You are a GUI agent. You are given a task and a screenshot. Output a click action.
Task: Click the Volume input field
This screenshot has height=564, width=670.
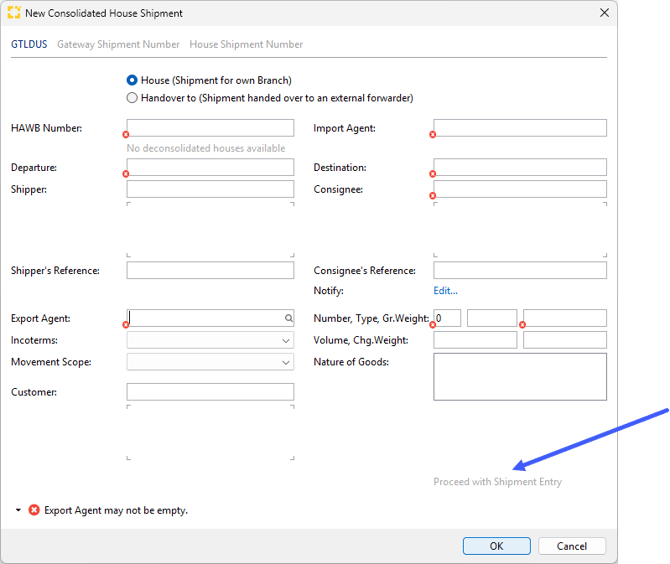[475, 341]
